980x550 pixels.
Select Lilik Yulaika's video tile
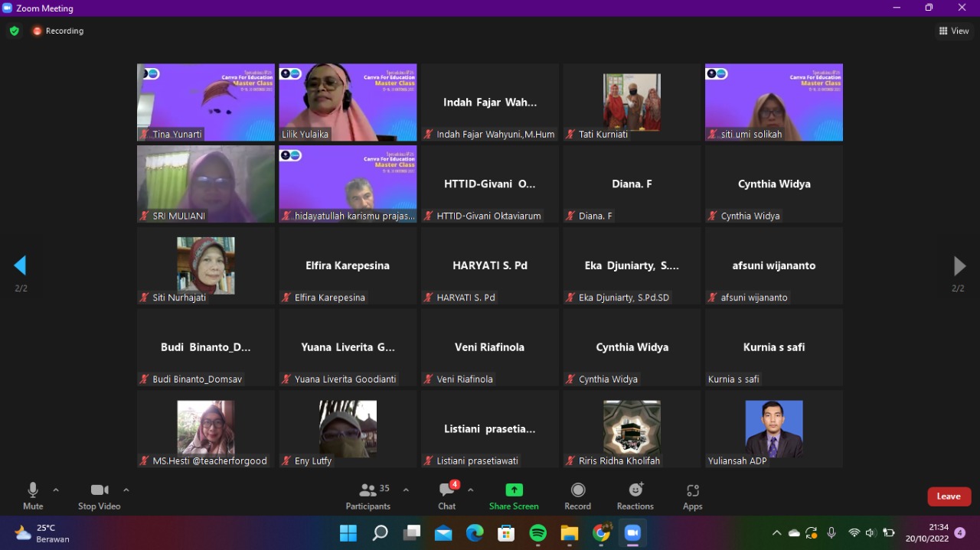(x=348, y=103)
